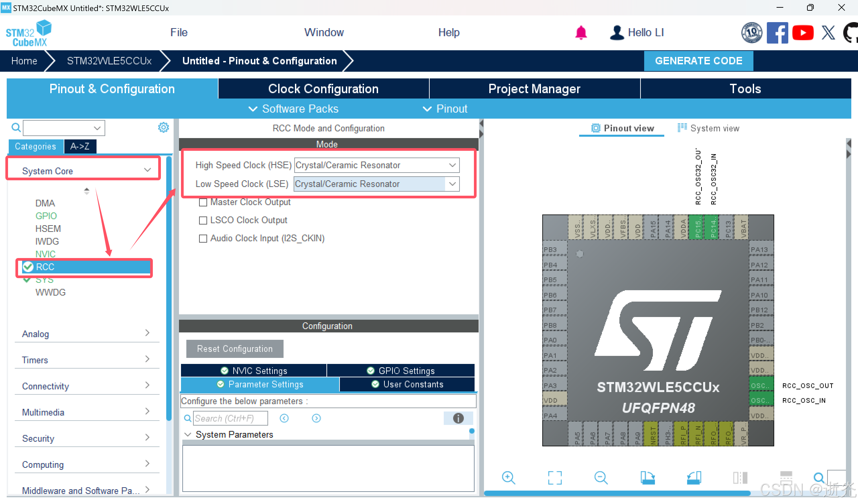The image size is (858, 504).
Task: Select GPIO in System Core list
Action: (46, 216)
